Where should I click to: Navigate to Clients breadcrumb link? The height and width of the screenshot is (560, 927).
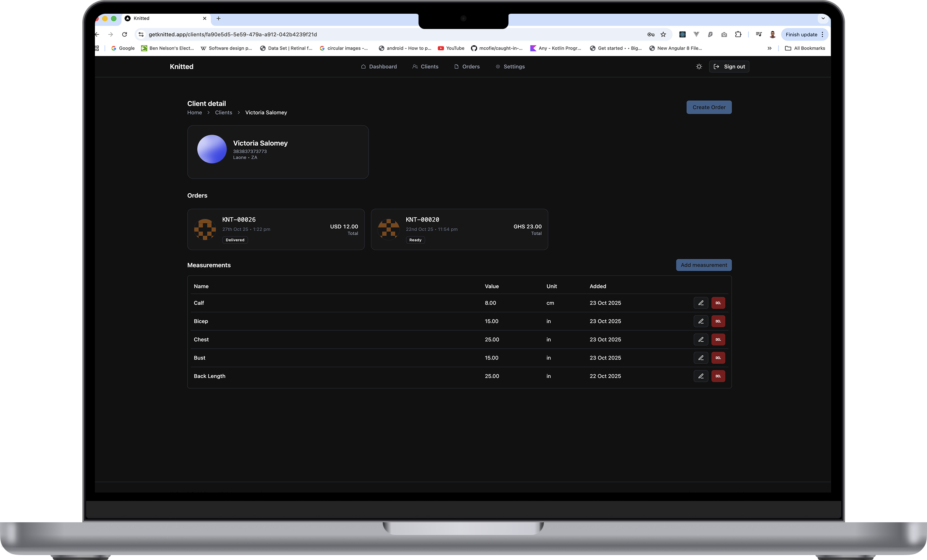[x=223, y=113]
